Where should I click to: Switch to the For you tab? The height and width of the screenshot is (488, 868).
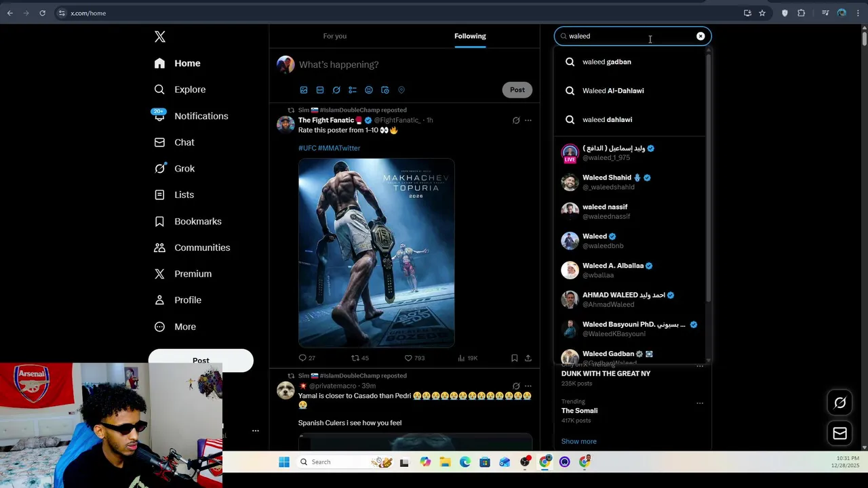[335, 36]
